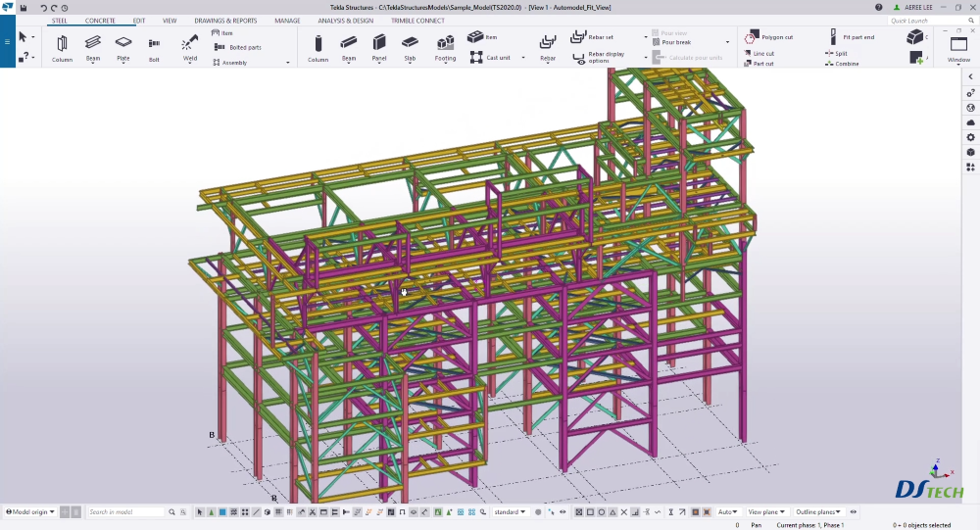Toggle the blue parts selection switch
This screenshot has height=530, width=980.
222,511
